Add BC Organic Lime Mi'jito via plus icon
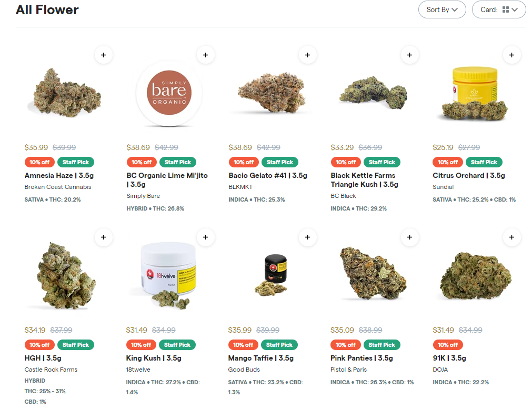 [206, 55]
